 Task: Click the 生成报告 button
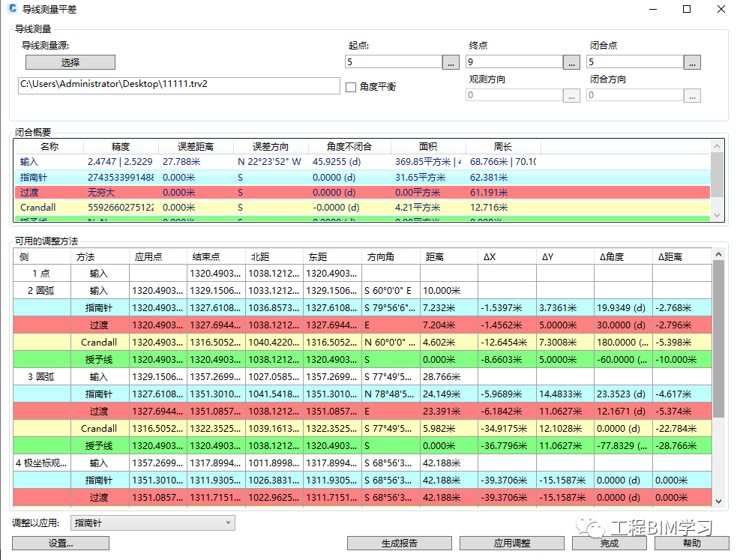(400, 543)
